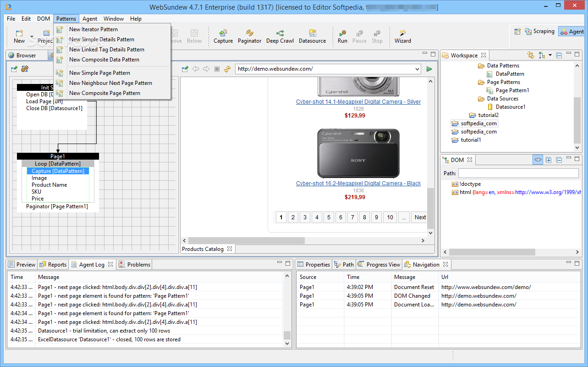This screenshot has height=367, width=588.
Task: Click the Open Perspective icon
Action: click(x=517, y=32)
